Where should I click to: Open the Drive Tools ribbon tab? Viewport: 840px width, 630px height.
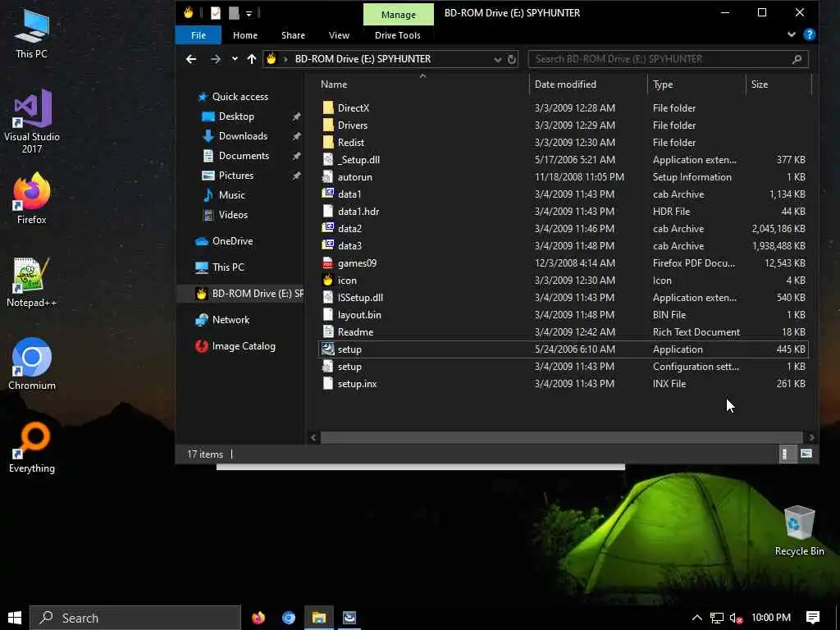click(398, 34)
